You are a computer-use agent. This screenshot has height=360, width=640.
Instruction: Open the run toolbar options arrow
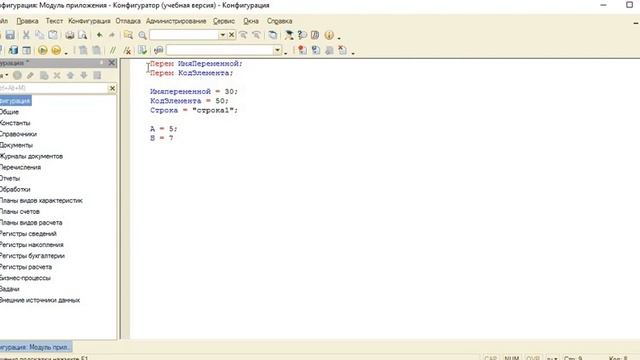(x=66, y=52)
